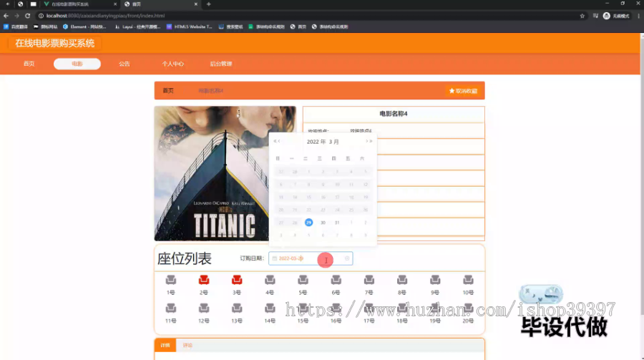The height and width of the screenshot is (360, 644).
Task: Open 电影 navigation item
Action: pyautogui.click(x=77, y=64)
